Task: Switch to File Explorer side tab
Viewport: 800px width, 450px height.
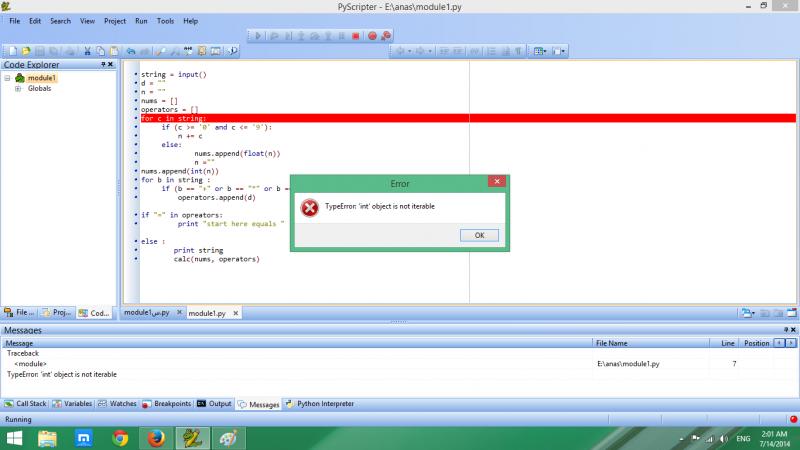Action: point(19,313)
